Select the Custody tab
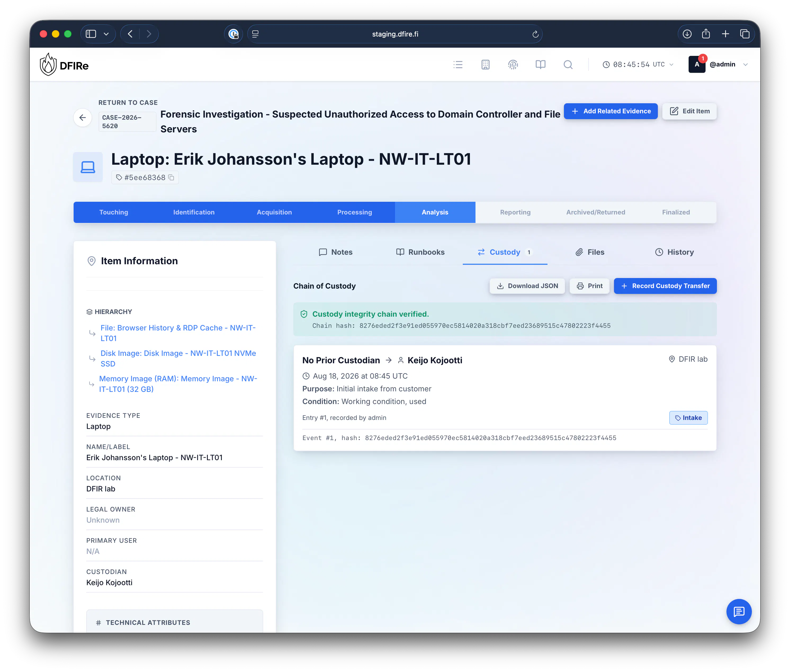 pos(505,252)
